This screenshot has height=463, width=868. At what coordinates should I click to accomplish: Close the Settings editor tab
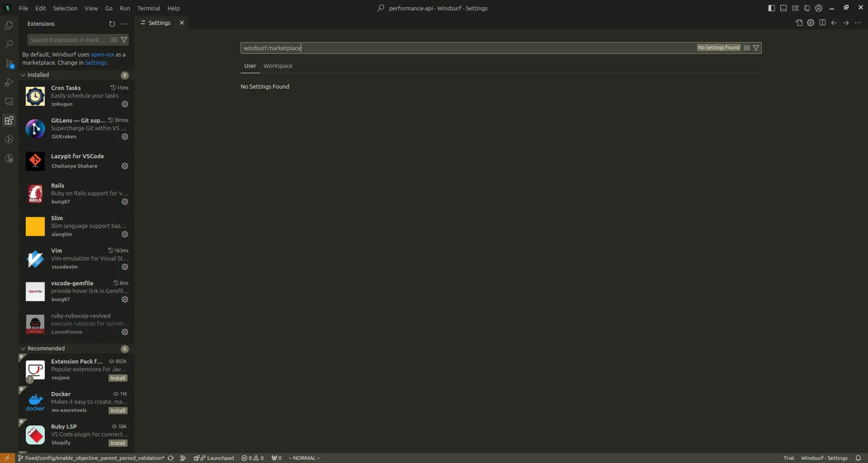point(182,23)
